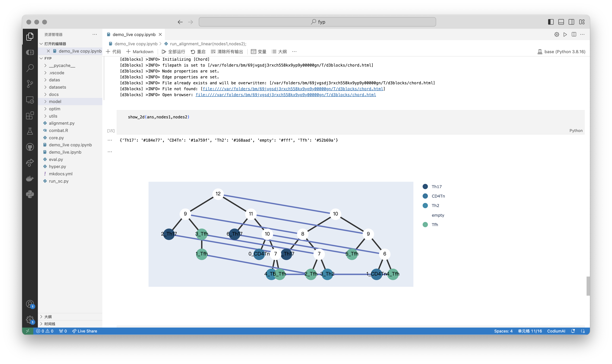
Task: Toggle the primary side bar
Action: pyautogui.click(x=551, y=22)
